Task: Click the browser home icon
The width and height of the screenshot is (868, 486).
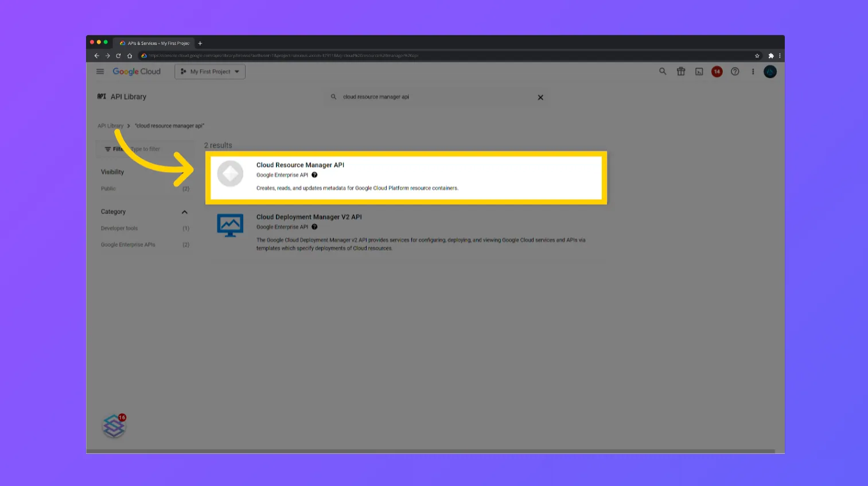Action: [130, 56]
